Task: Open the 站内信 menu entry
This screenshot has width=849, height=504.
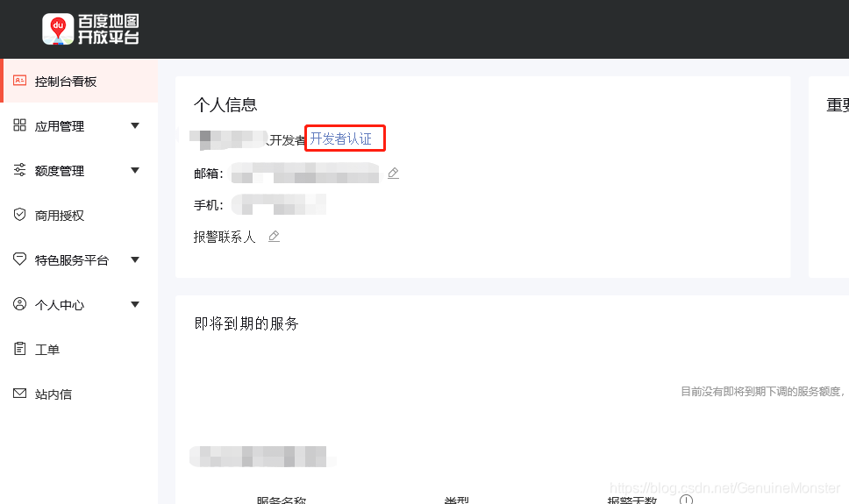Action: (79, 394)
